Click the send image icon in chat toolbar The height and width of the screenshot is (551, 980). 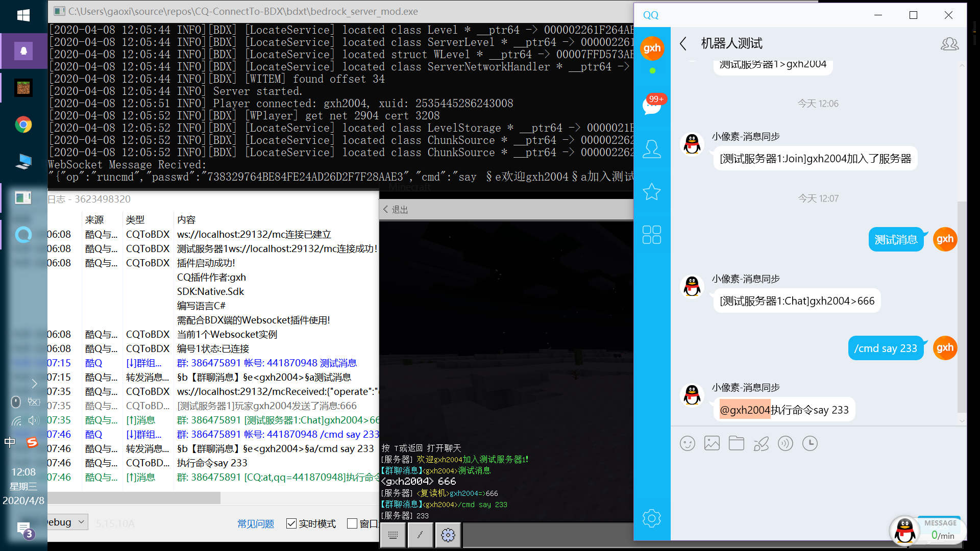(712, 443)
